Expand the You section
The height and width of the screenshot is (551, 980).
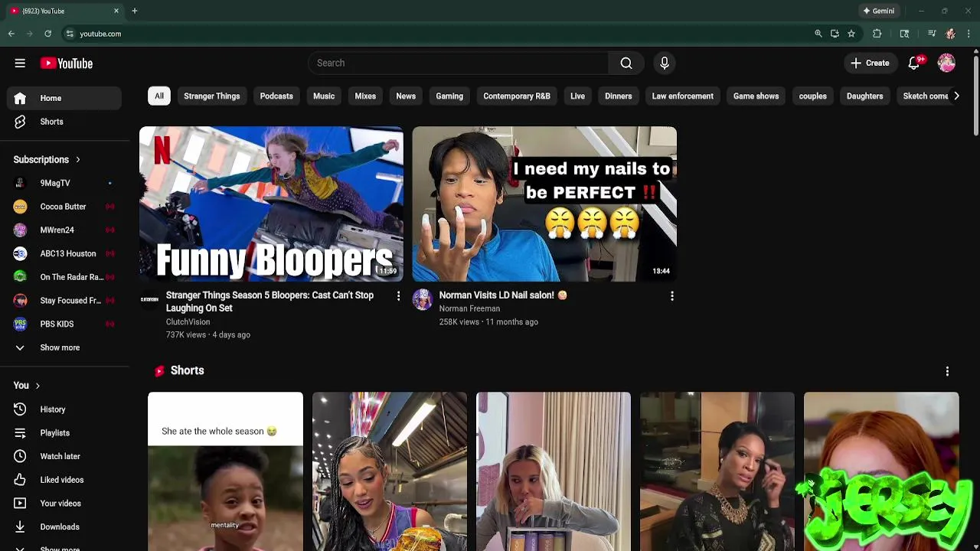(27, 386)
